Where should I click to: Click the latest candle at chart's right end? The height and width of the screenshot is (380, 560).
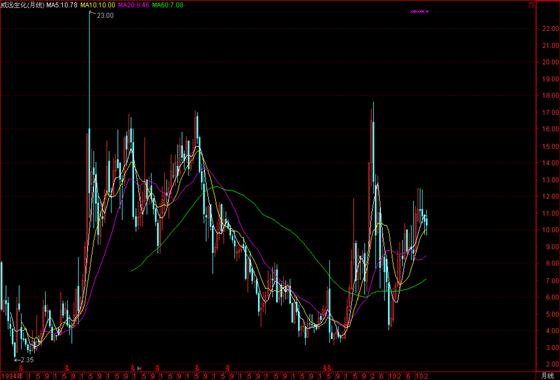click(426, 222)
